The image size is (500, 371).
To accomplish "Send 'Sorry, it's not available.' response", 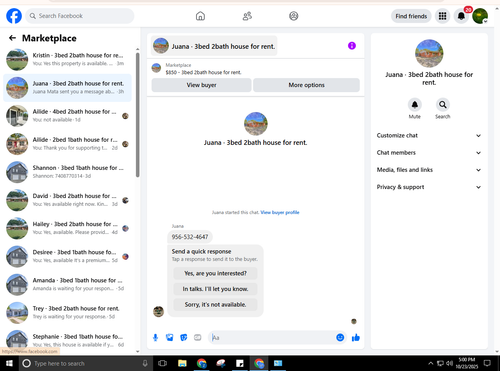I will (215, 305).
